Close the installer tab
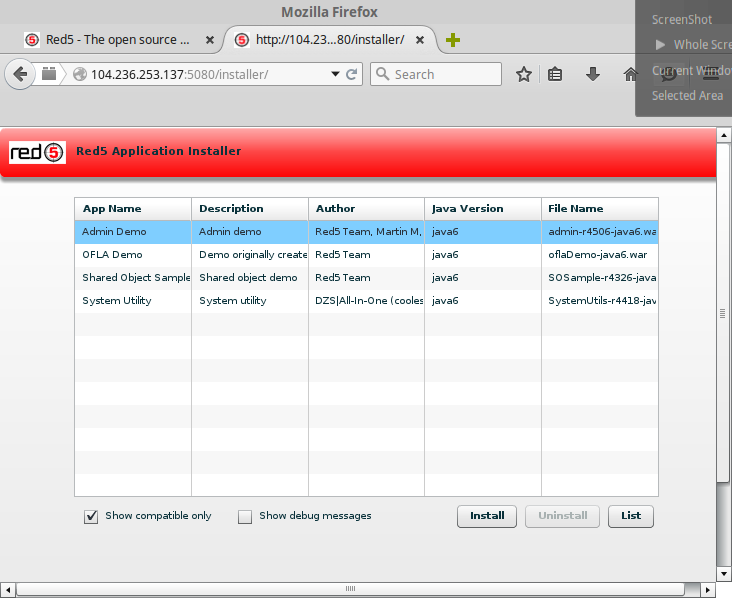This screenshot has width=732, height=598. tap(420, 40)
